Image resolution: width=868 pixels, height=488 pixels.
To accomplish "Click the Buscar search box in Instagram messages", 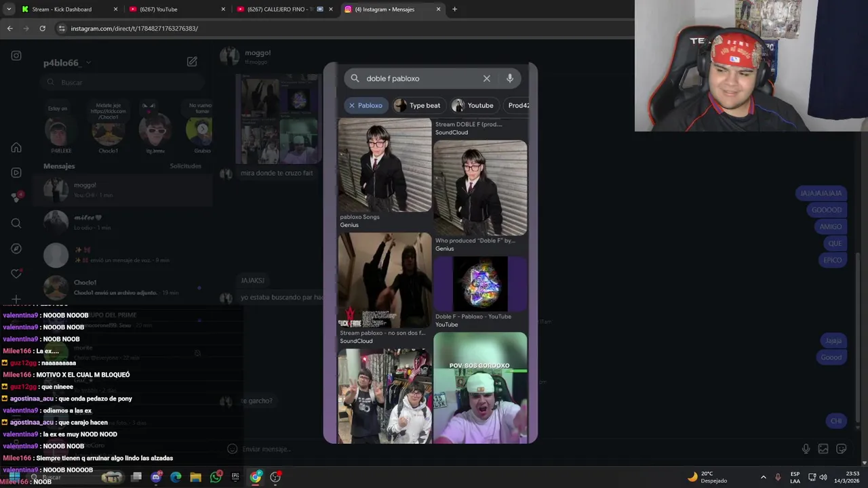I will click(123, 82).
